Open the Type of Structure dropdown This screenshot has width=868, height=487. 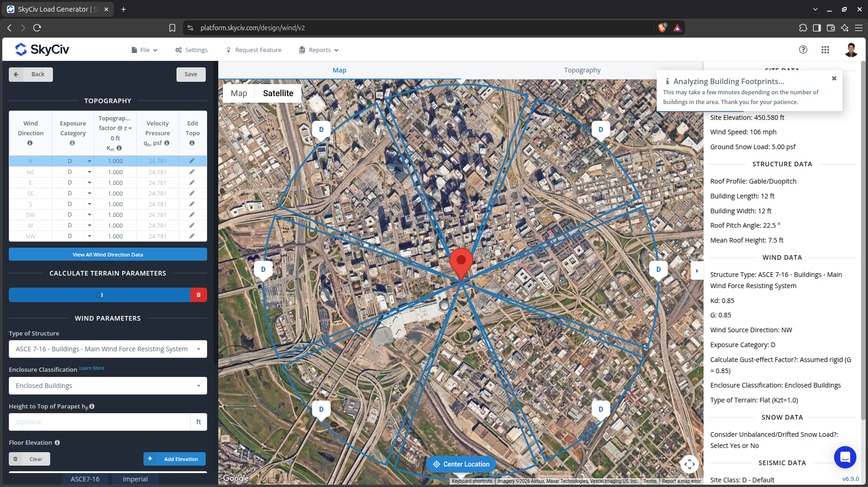click(x=108, y=349)
